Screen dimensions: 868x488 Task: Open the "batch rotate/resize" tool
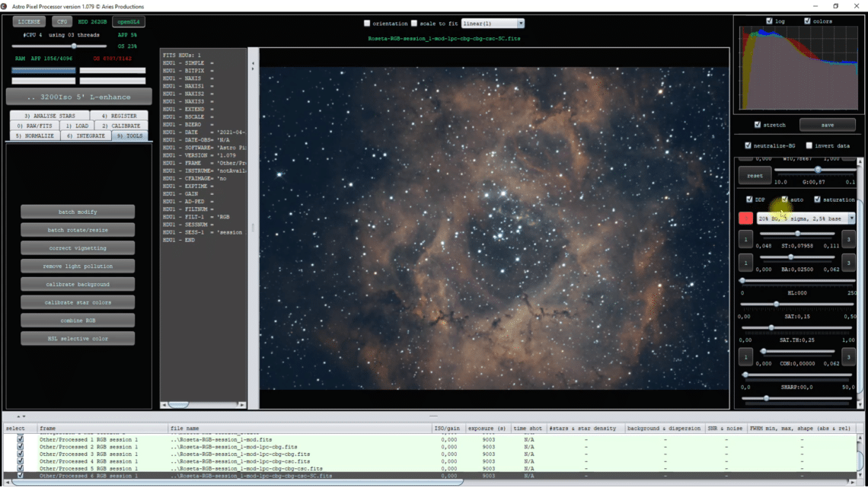click(77, 229)
